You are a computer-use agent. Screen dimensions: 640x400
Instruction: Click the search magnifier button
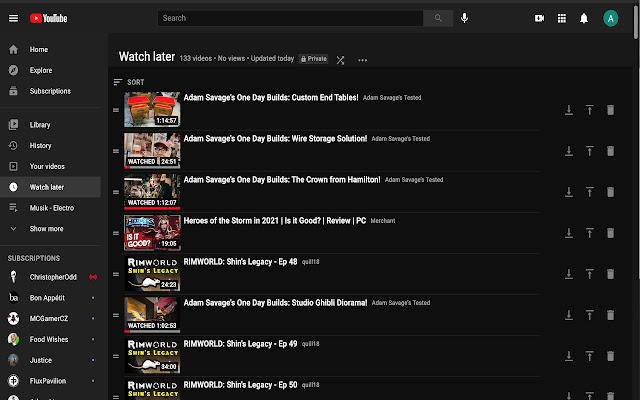(438, 18)
